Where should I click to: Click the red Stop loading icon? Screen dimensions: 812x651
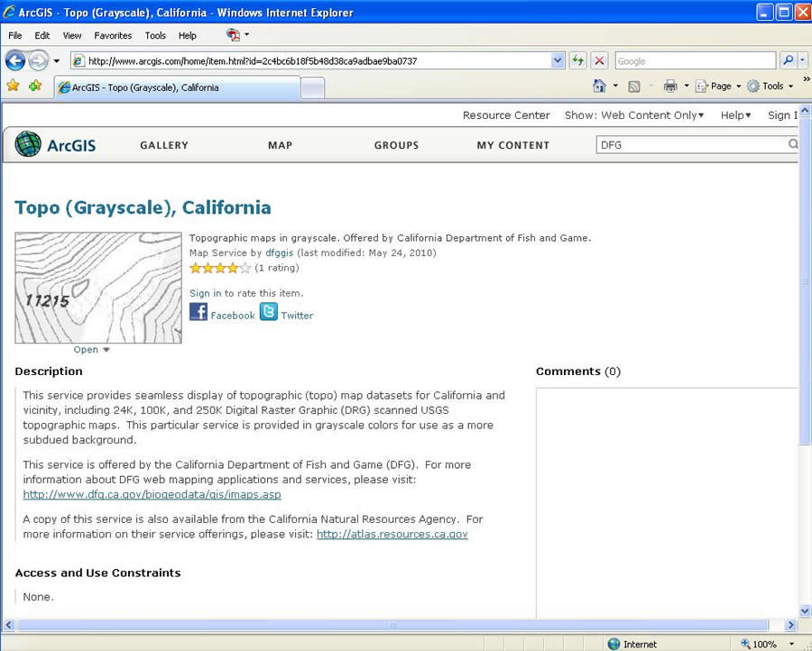599,61
